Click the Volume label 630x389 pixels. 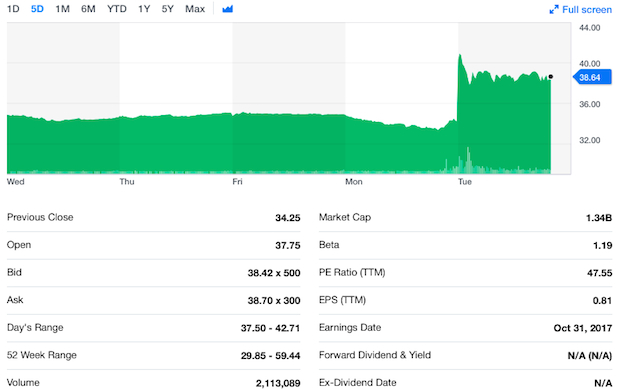[x=23, y=383]
